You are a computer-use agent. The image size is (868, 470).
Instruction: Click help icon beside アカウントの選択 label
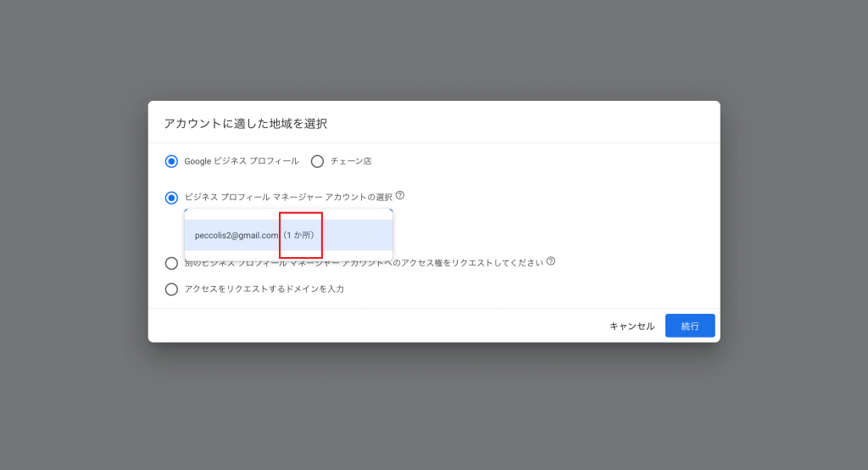[400, 195]
